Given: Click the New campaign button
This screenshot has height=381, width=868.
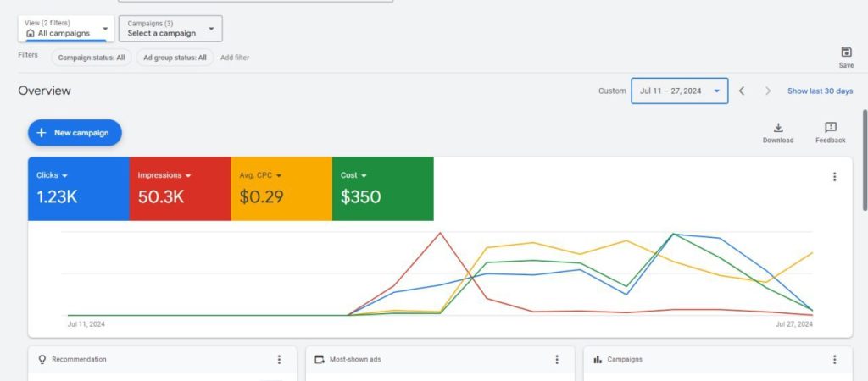Looking at the screenshot, I should [75, 133].
